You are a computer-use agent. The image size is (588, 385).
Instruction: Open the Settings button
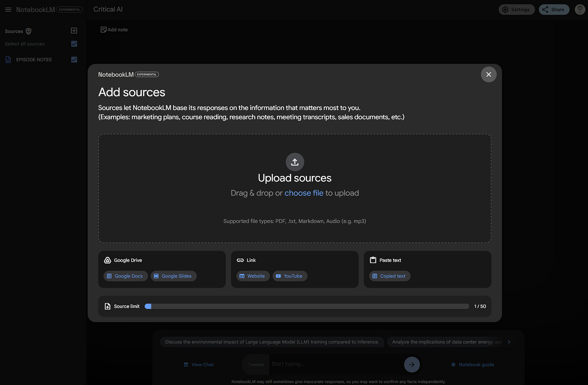[x=517, y=10]
